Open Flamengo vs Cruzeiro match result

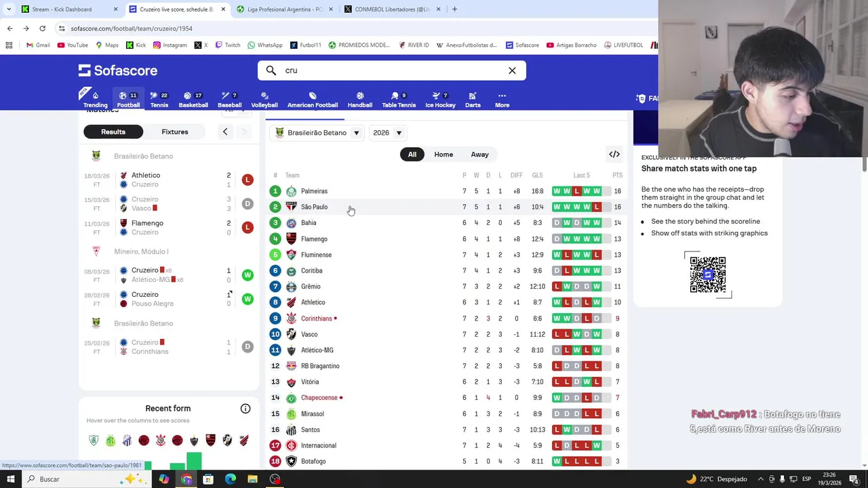(169, 228)
